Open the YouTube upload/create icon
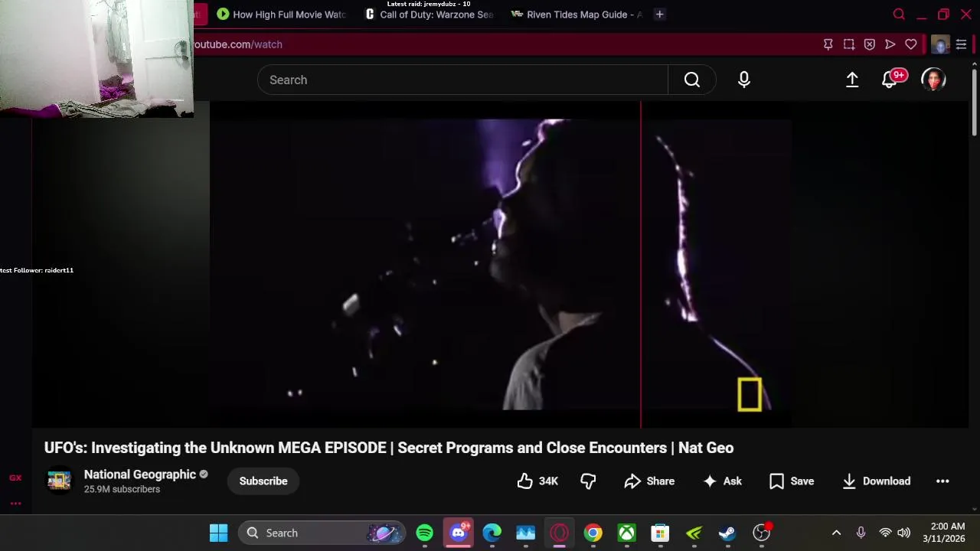The image size is (980, 551). point(852,80)
